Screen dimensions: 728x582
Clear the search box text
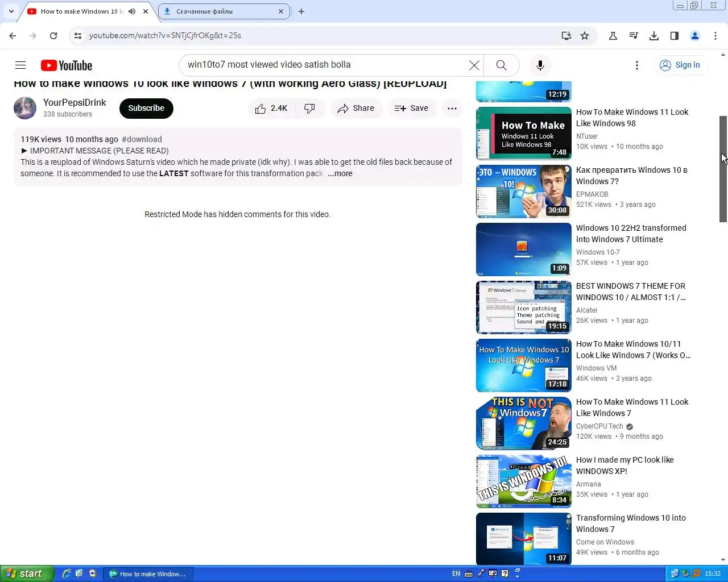point(474,65)
